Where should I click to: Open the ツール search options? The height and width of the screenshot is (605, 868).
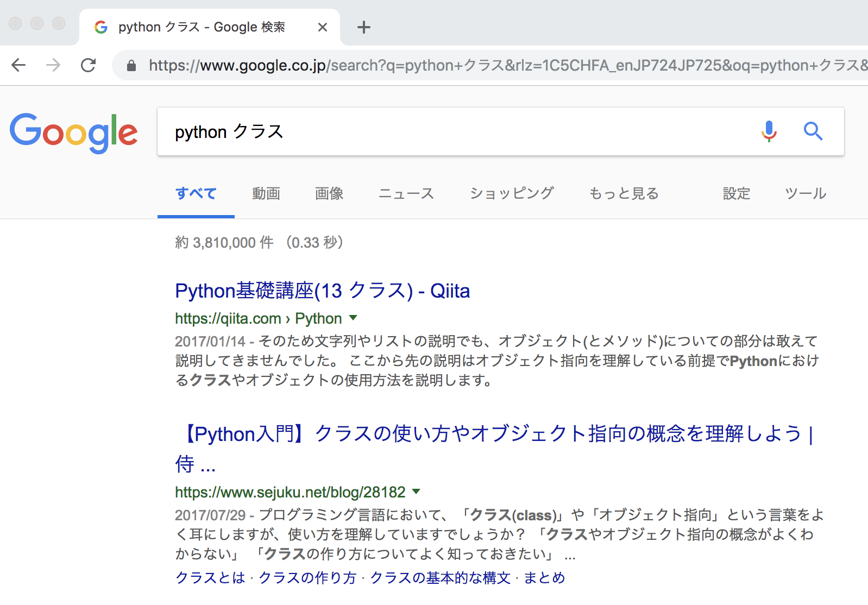(805, 193)
